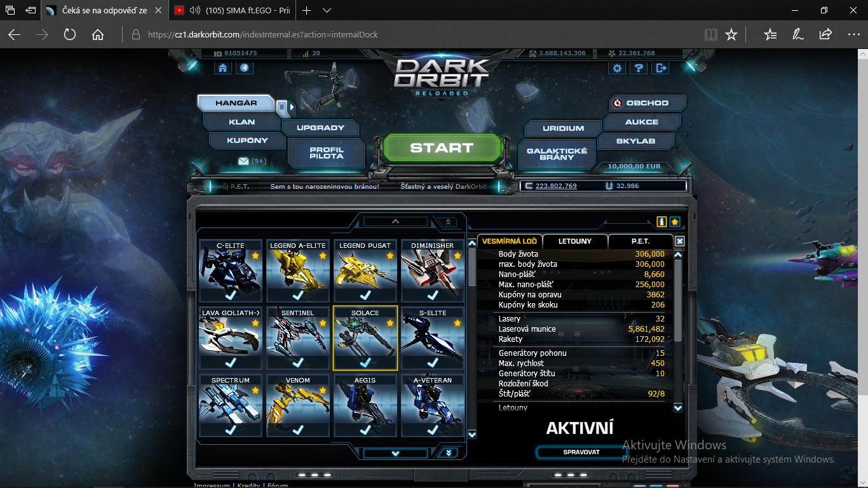This screenshot has height=488, width=868.
Task: Click the yellow star favorites icon above tabs
Action: click(674, 222)
